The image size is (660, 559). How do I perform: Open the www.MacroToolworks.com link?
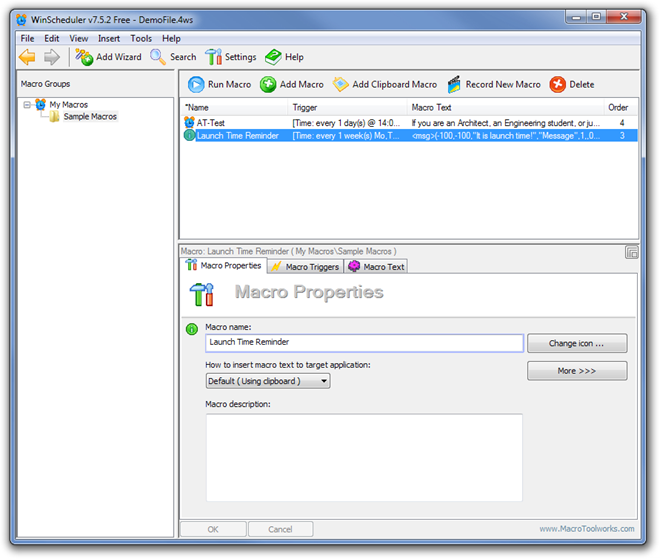587,529
